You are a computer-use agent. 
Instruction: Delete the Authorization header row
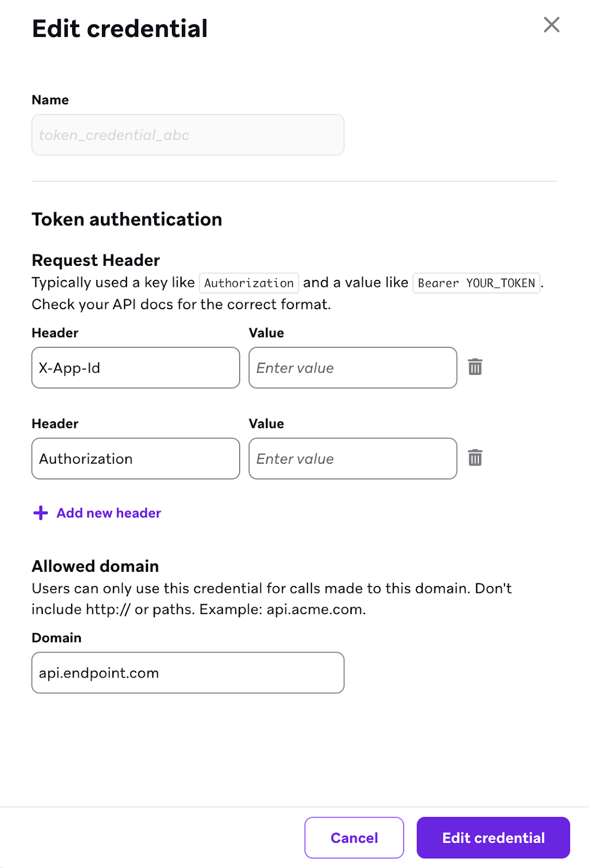pos(475,458)
